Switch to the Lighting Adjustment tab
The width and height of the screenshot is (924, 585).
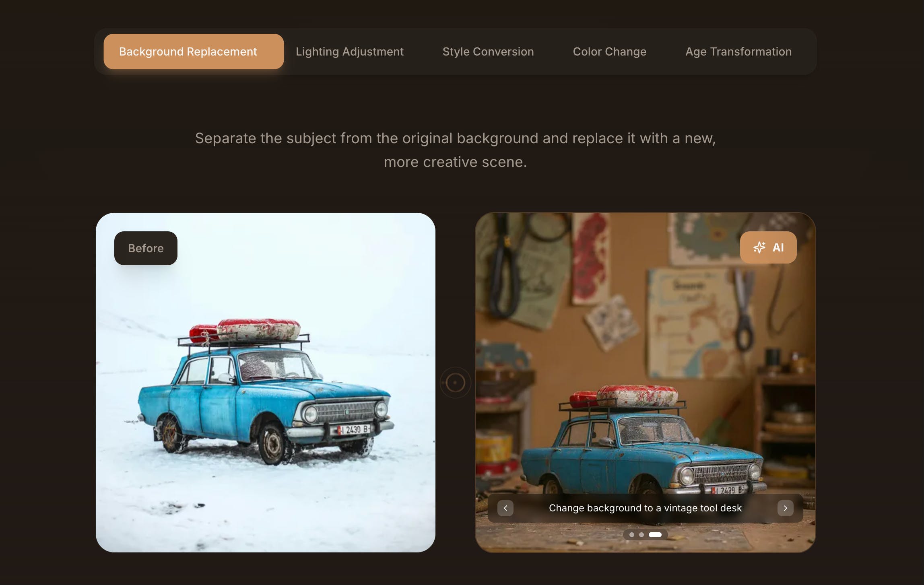click(x=349, y=51)
